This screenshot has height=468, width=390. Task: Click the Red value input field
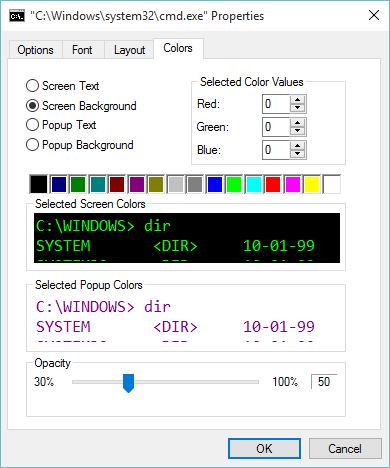tap(276, 104)
